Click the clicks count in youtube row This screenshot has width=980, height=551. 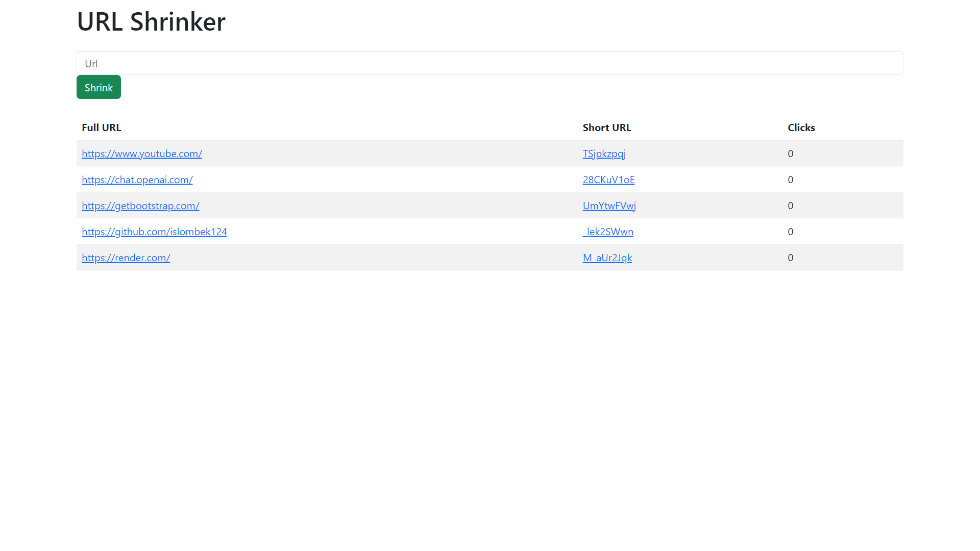[790, 154]
